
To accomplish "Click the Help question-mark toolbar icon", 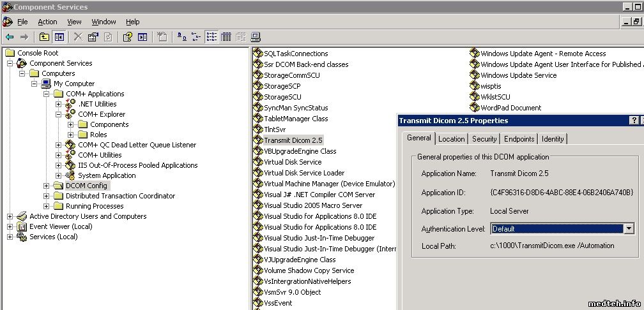I will [x=127, y=37].
